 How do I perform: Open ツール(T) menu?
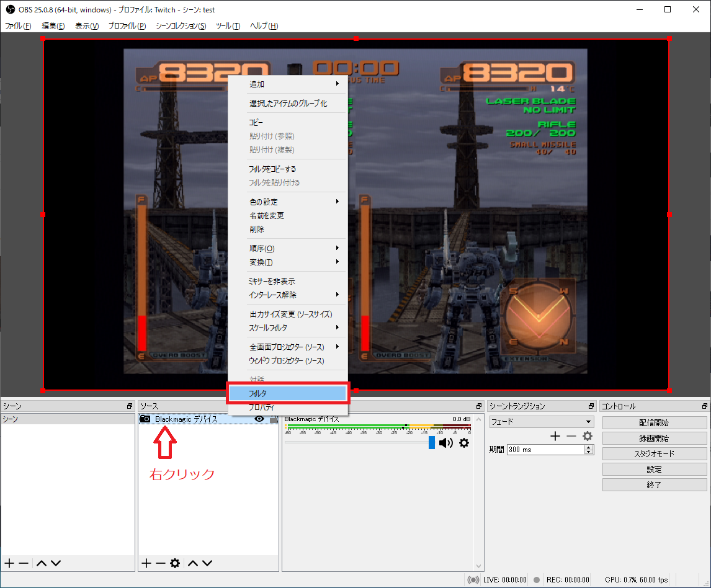click(x=228, y=26)
